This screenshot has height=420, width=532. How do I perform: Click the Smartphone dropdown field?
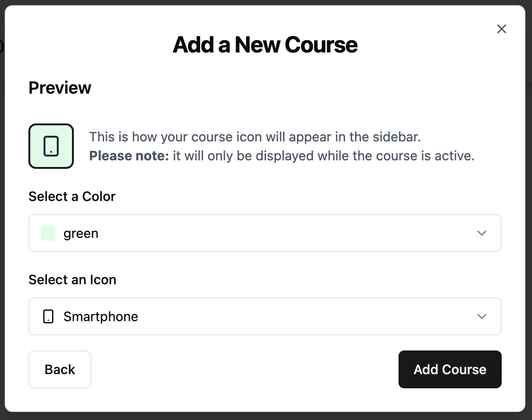point(265,316)
